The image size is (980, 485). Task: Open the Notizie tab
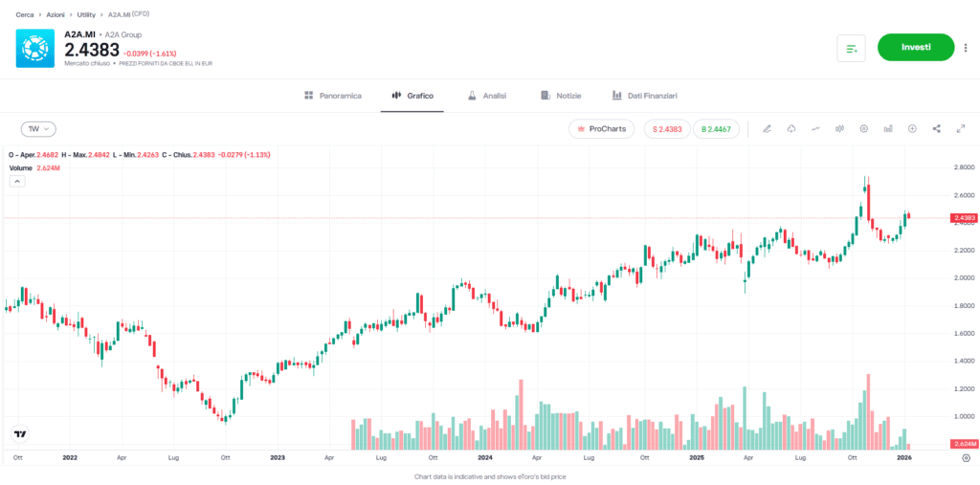(561, 96)
